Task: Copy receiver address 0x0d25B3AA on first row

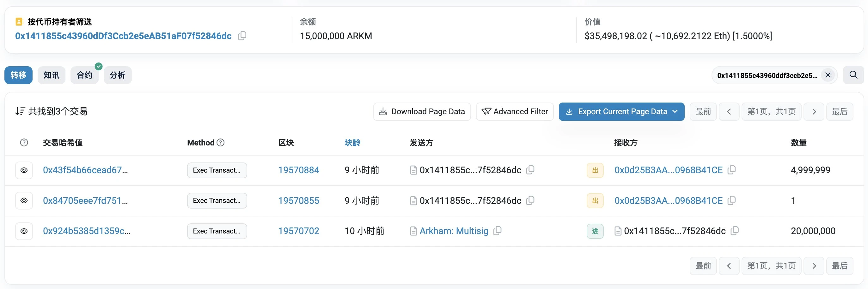Action: pos(731,170)
